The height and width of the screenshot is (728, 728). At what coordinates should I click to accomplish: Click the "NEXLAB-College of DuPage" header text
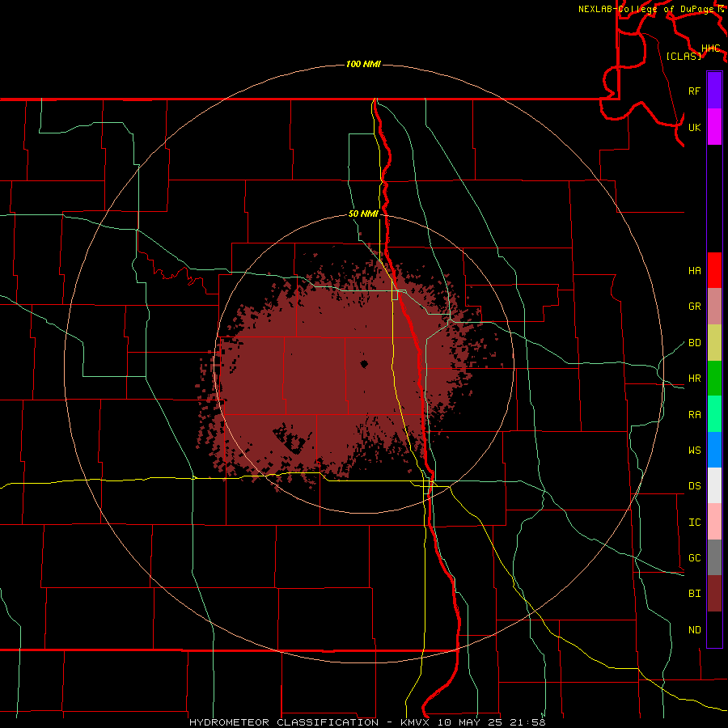click(645, 9)
